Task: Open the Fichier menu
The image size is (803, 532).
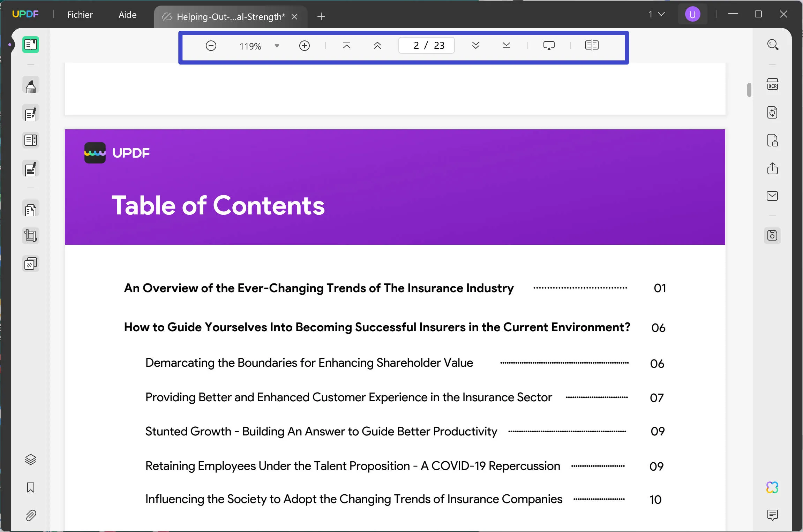Action: tap(80, 15)
